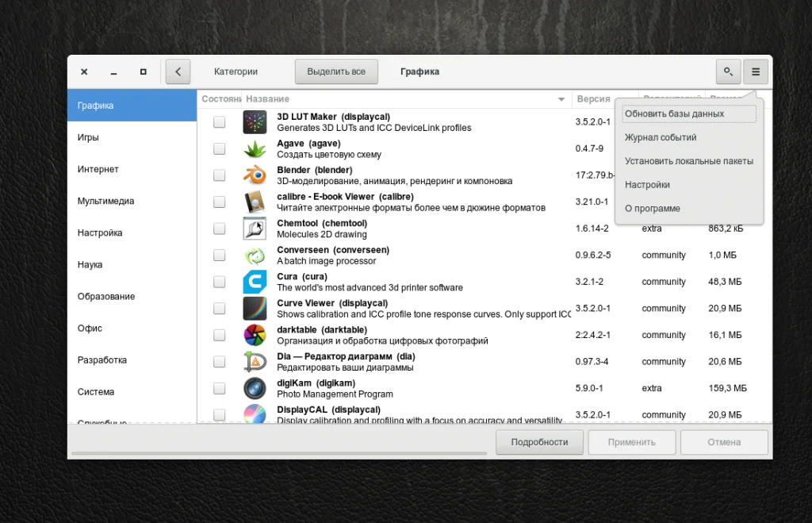This screenshot has width=812, height=523.
Task: Click the Cura blue C icon
Action: [255, 282]
